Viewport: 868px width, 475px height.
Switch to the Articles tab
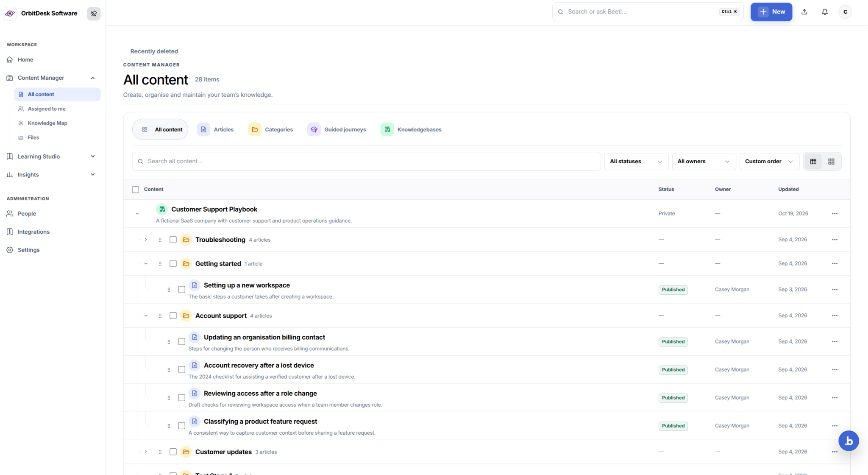point(215,129)
